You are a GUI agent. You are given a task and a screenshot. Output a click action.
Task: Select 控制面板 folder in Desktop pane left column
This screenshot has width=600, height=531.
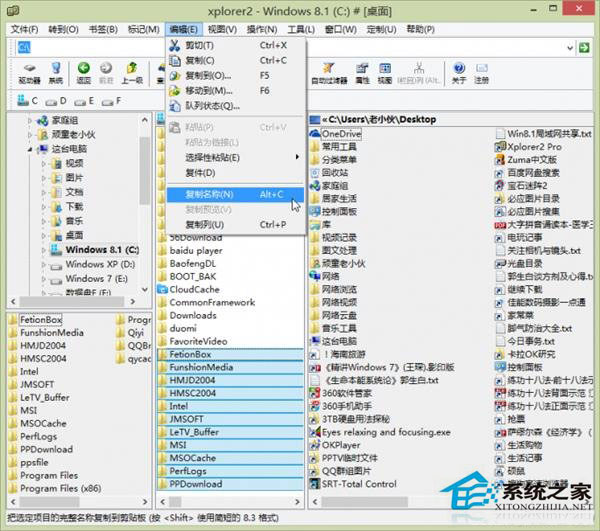click(x=333, y=212)
